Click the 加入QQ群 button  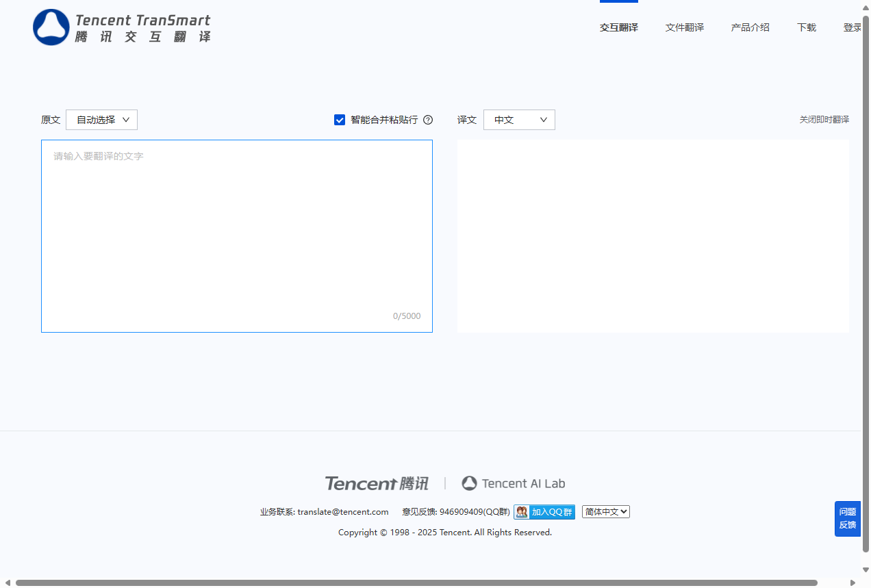coord(551,511)
